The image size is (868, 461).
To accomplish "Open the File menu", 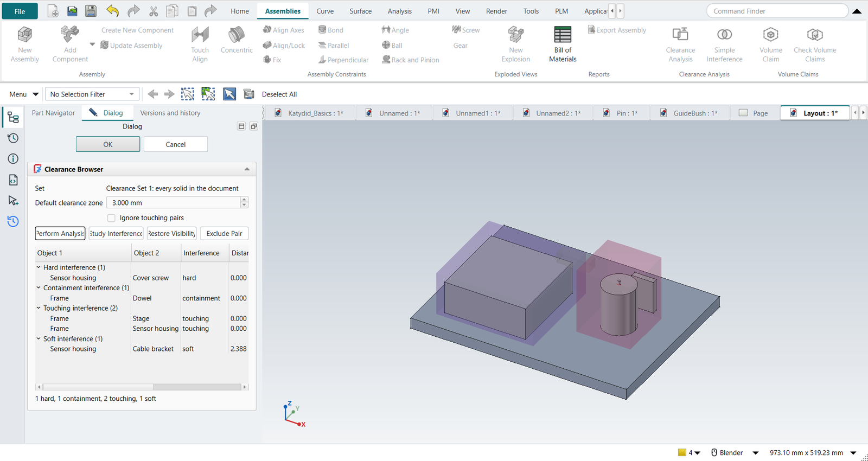I will click(x=20, y=11).
